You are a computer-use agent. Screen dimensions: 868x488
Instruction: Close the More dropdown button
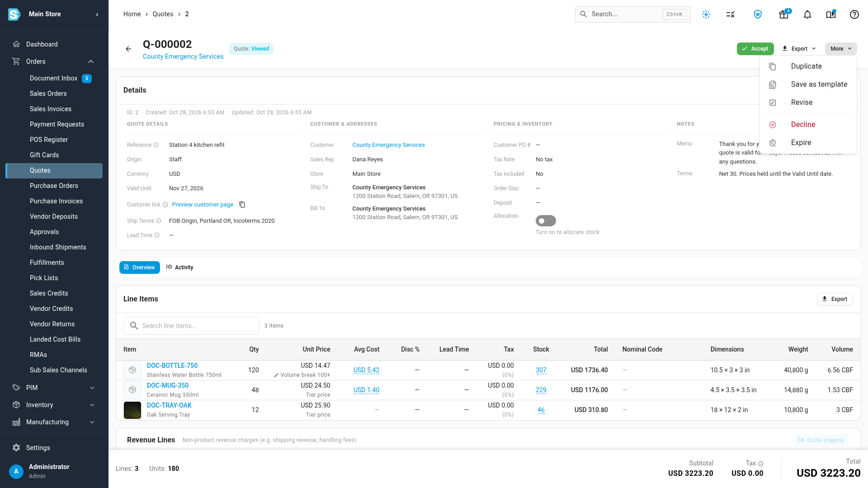tap(841, 49)
